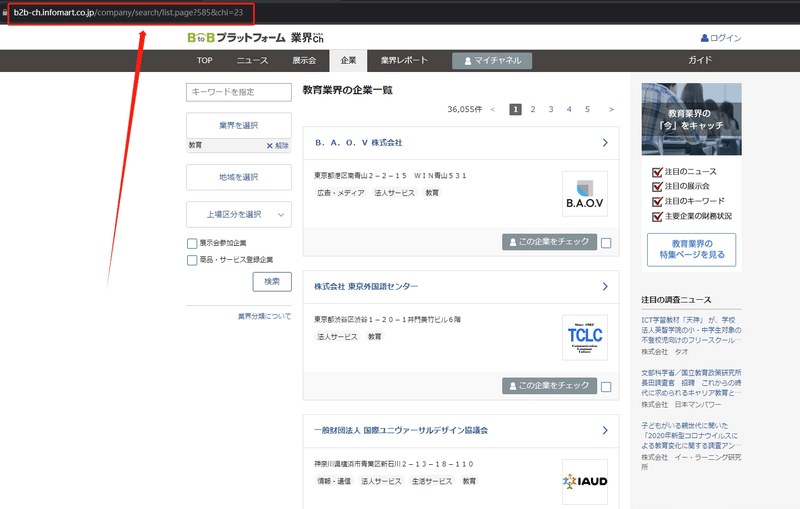The height and width of the screenshot is (509, 800).
Task: Expand the chevron on 東京外国語センター card
Action: (605, 287)
